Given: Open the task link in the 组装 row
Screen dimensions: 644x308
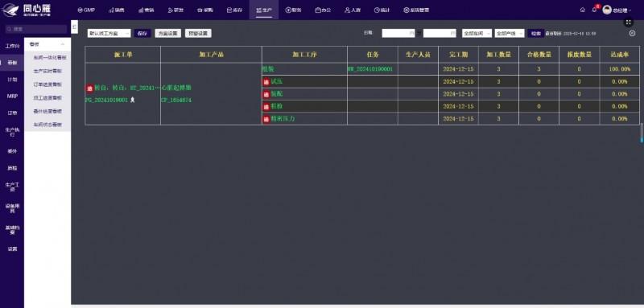Looking at the screenshot, I should [x=370, y=69].
